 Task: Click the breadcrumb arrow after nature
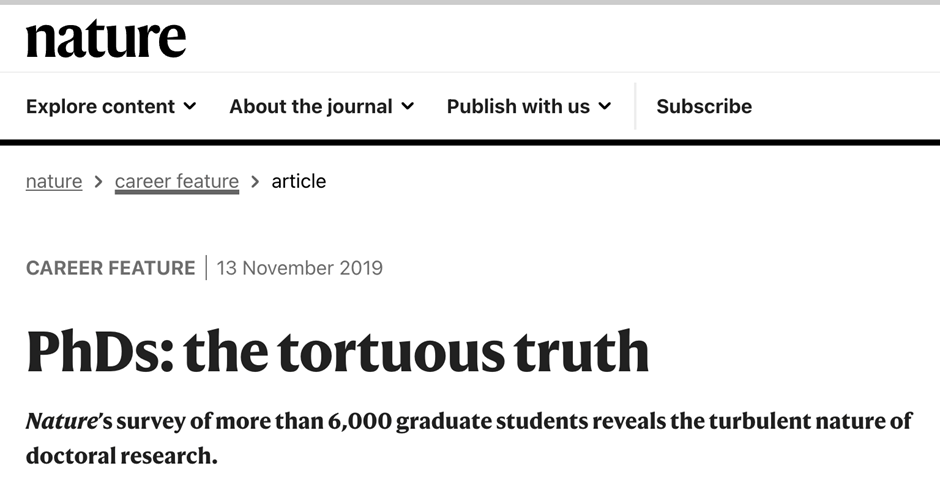click(98, 182)
